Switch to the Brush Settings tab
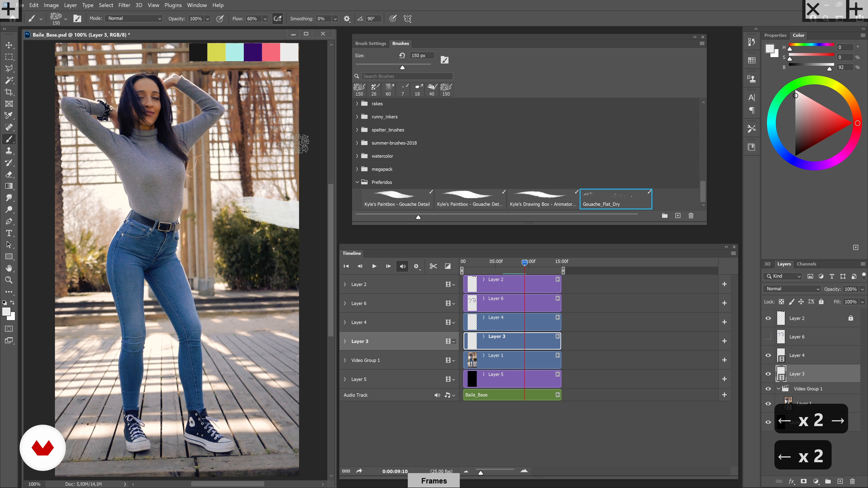Image resolution: width=868 pixels, height=488 pixels. pyautogui.click(x=370, y=43)
